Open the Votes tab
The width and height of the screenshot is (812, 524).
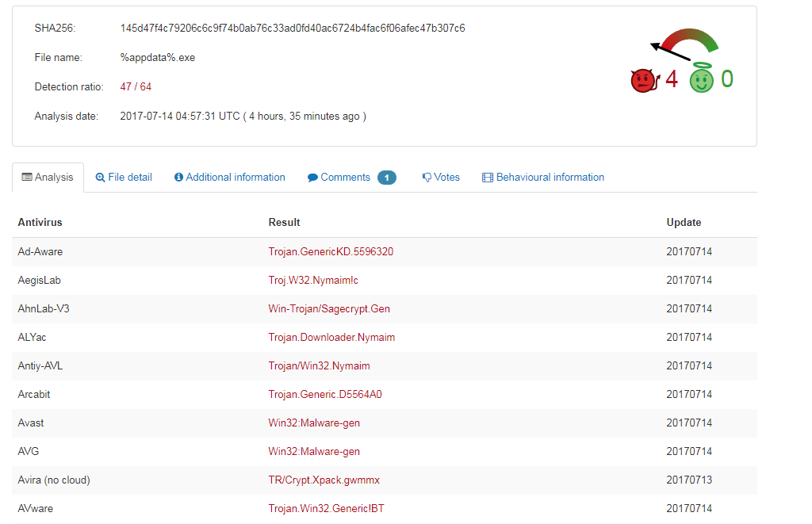pyautogui.click(x=441, y=177)
